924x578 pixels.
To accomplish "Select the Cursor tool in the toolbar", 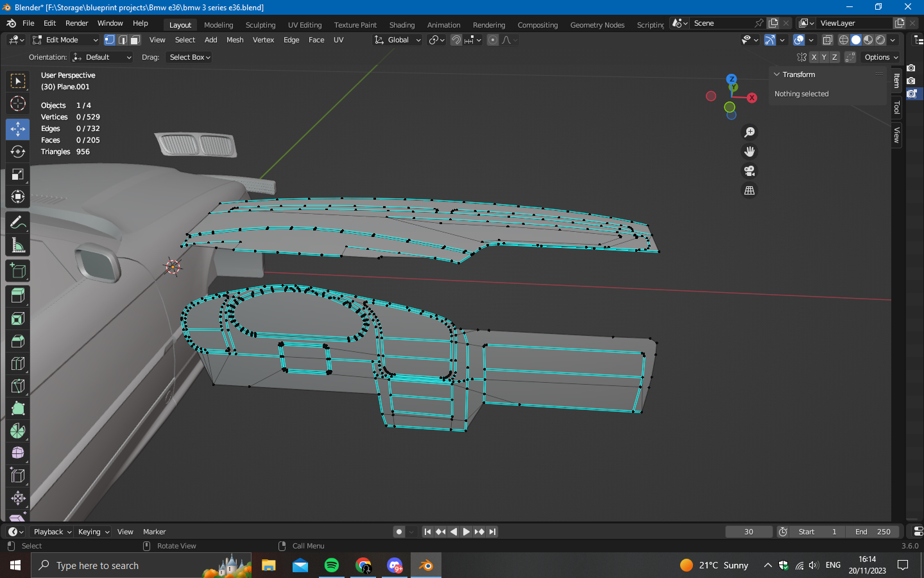I will point(18,103).
